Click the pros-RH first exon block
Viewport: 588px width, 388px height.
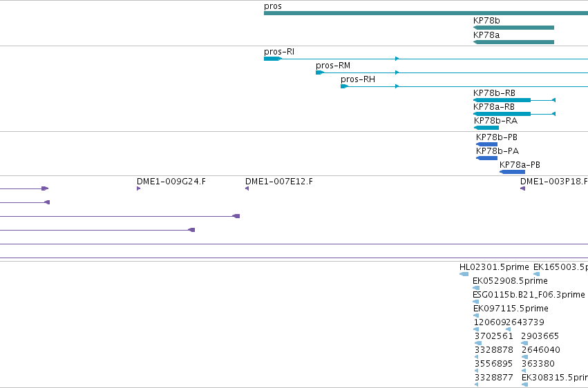tap(344, 86)
